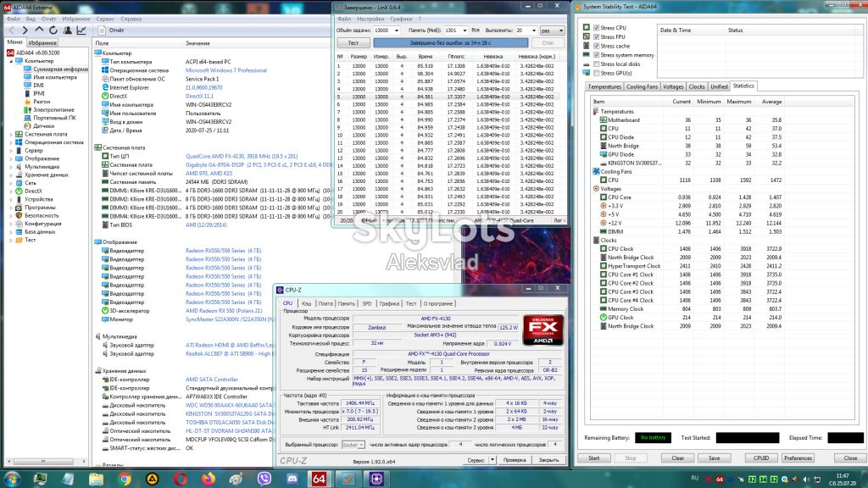Viewport: 868px width, 488px height.
Task: Switch to the Temperatures tab
Action: pyautogui.click(x=604, y=87)
